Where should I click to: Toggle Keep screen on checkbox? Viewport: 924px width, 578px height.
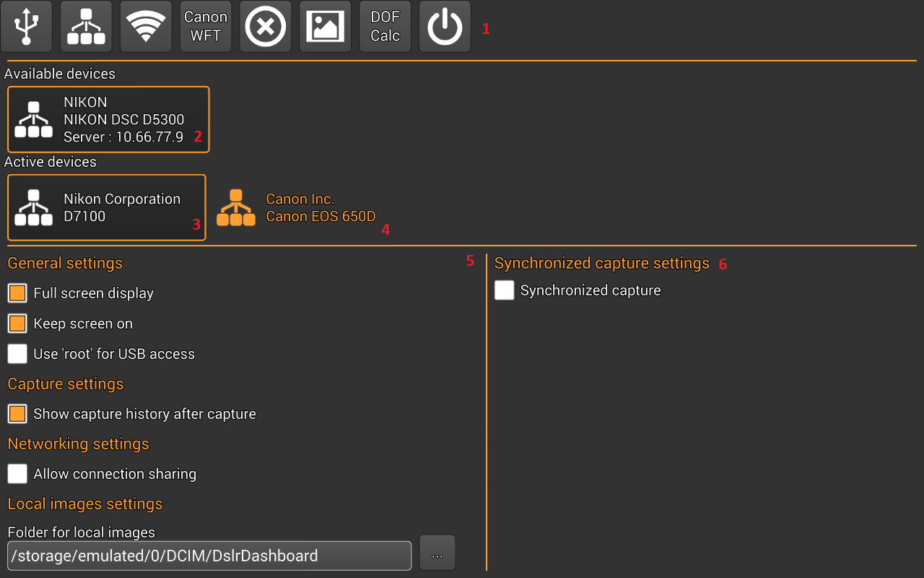point(17,323)
